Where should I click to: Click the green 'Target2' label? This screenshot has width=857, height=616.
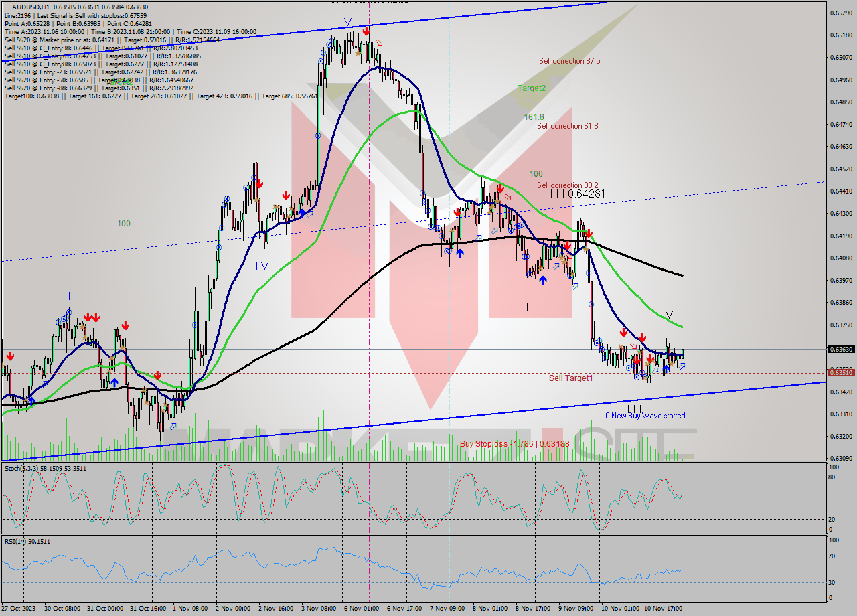click(531, 88)
